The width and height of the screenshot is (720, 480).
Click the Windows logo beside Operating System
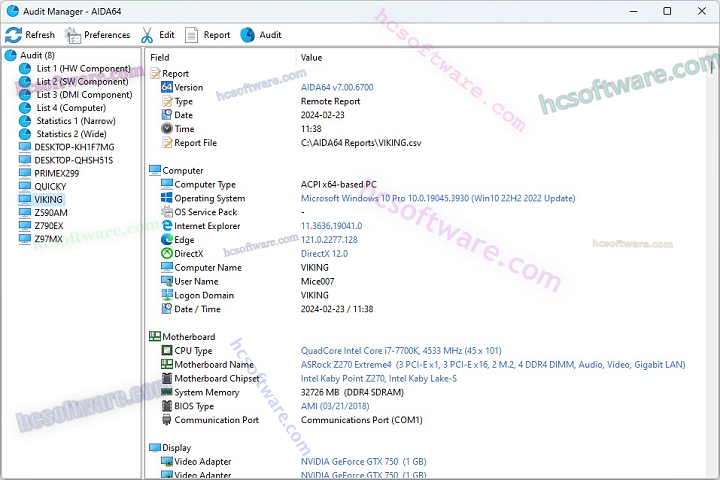tap(167, 198)
